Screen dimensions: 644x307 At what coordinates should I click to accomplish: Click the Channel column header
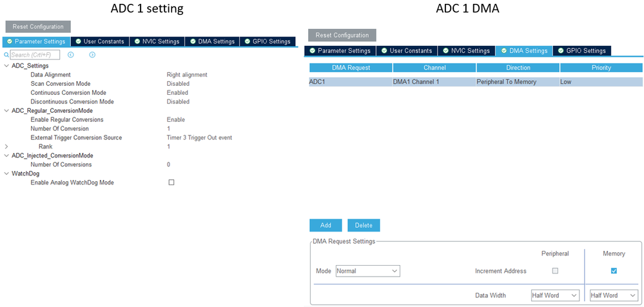434,68
